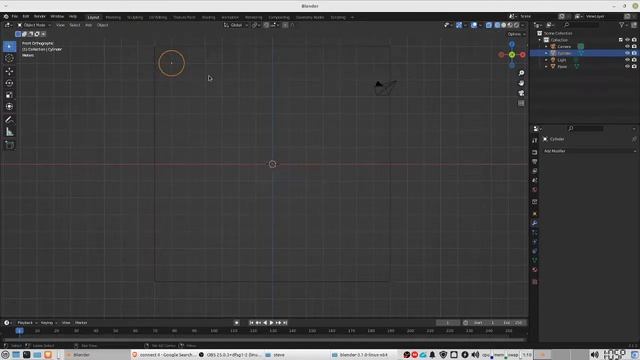The width and height of the screenshot is (640, 360).
Task: Switch to solid viewport shading
Action: [x=504, y=25]
